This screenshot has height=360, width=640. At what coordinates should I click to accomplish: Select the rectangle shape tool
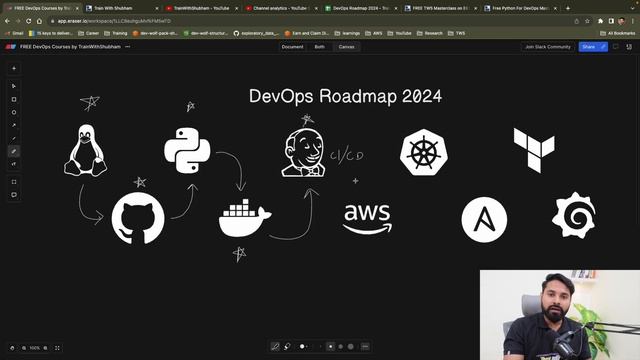14,99
